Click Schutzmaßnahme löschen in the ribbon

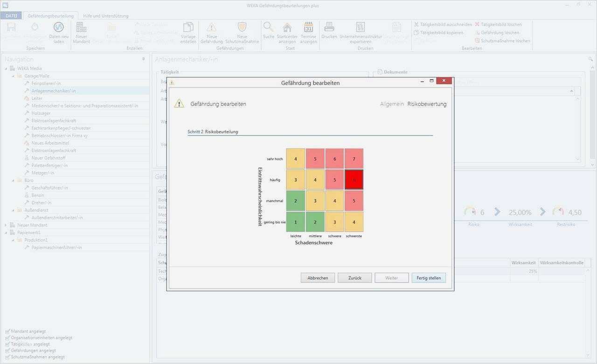pyautogui.click(x=502, y=41)
